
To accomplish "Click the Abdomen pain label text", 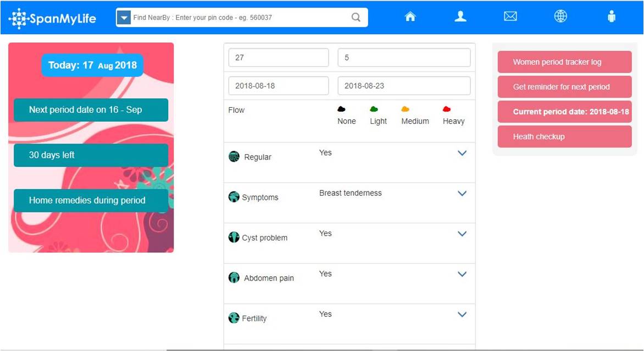I will pyautogui.click(x=269, y=278).
